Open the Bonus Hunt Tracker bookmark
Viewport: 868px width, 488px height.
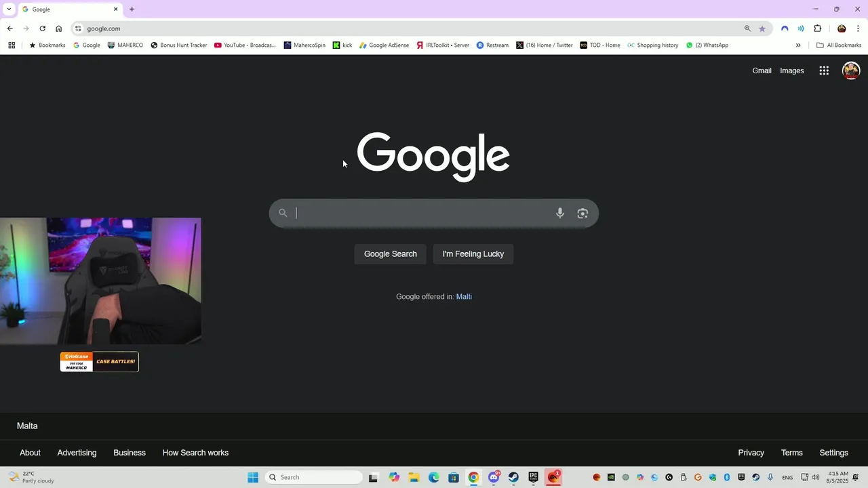click(x=179, y=45)
